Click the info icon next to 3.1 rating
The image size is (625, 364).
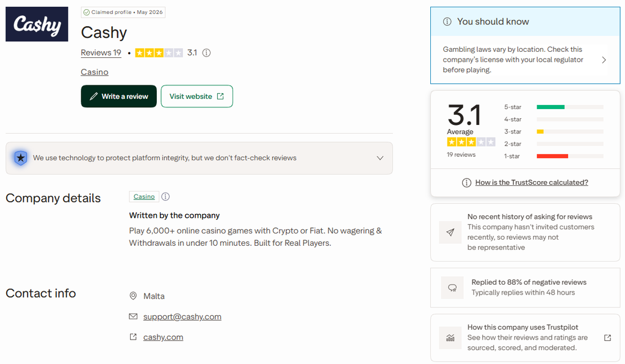(206, 52)
